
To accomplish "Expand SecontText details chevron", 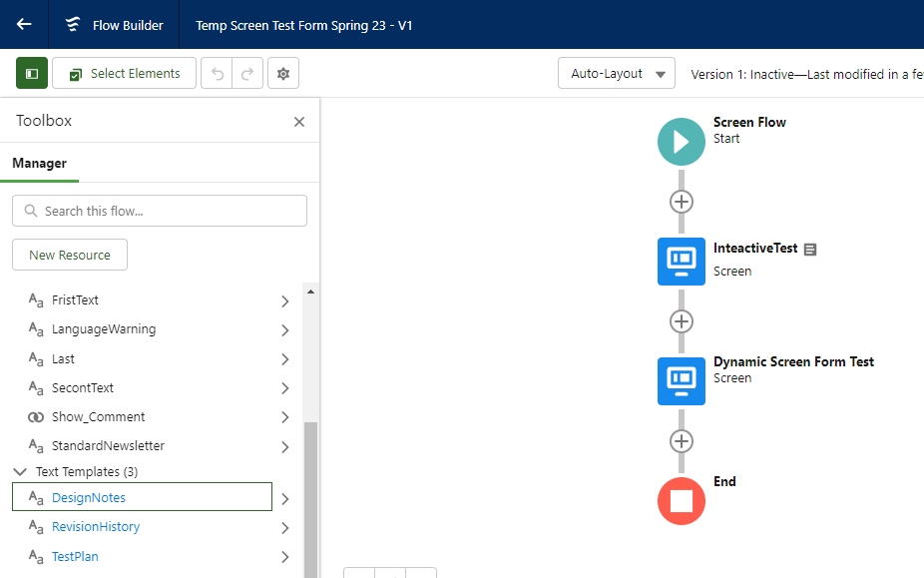I will pyautogui.click(x=285, y=388).
